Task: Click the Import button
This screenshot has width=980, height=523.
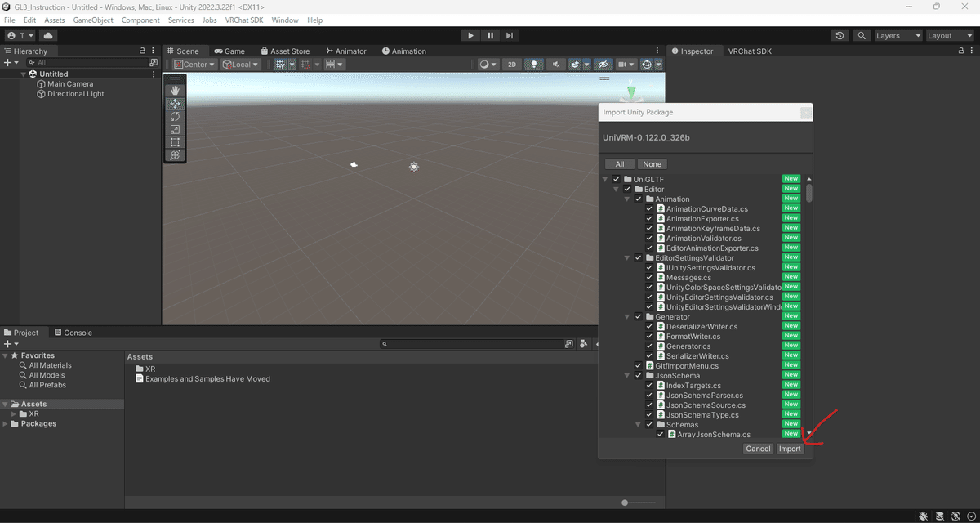Action: tap(790, 449)
